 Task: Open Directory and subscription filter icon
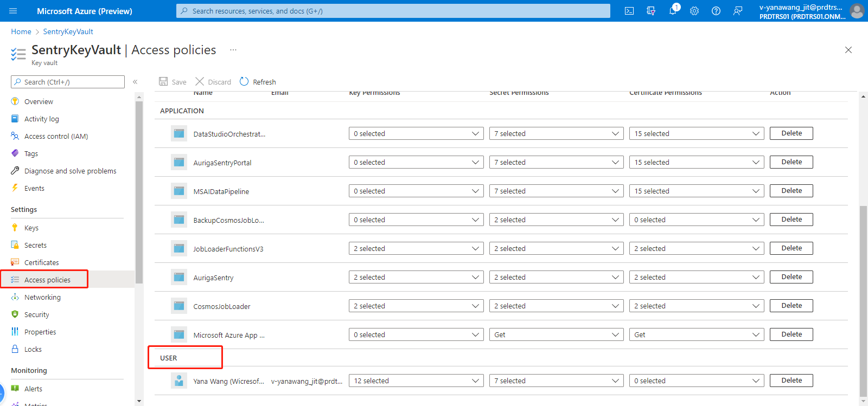click(x=651, y=11)
